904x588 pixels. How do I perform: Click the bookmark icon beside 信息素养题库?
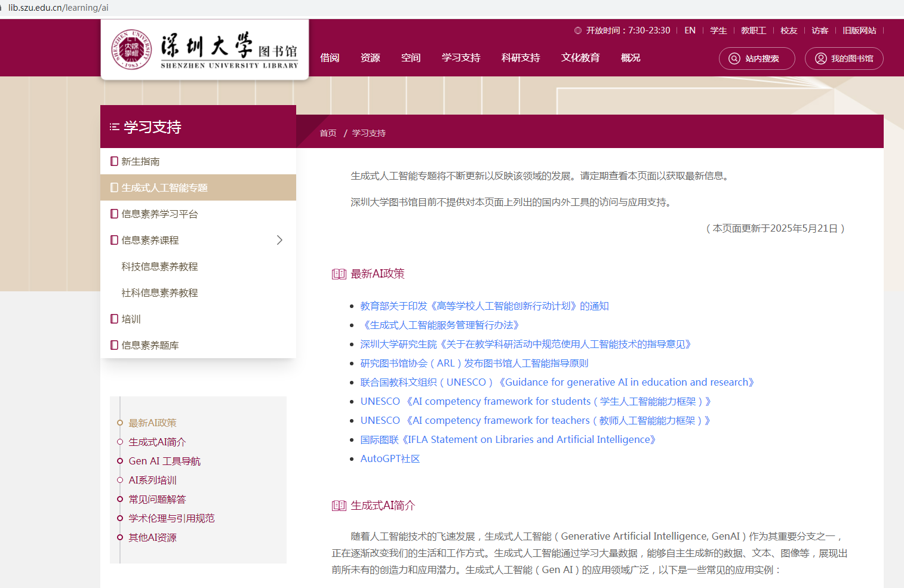(x=114, y=345)
